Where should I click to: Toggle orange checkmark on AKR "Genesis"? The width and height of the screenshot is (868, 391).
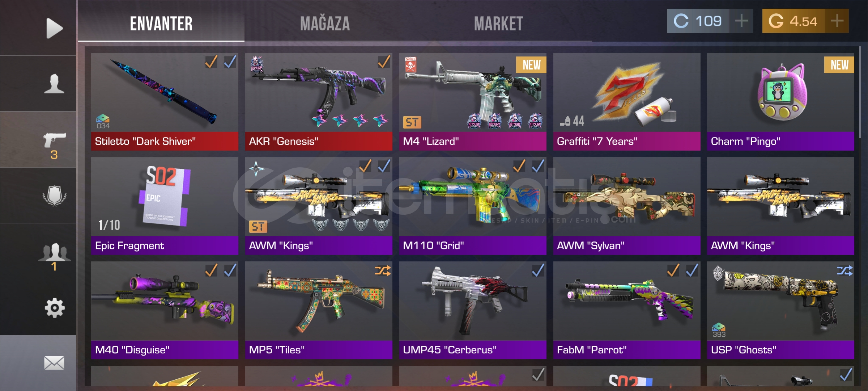384,62
